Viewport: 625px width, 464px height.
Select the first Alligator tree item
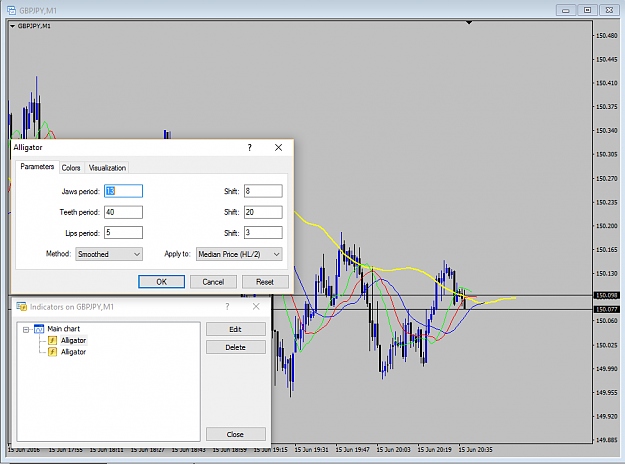(73, 340)
